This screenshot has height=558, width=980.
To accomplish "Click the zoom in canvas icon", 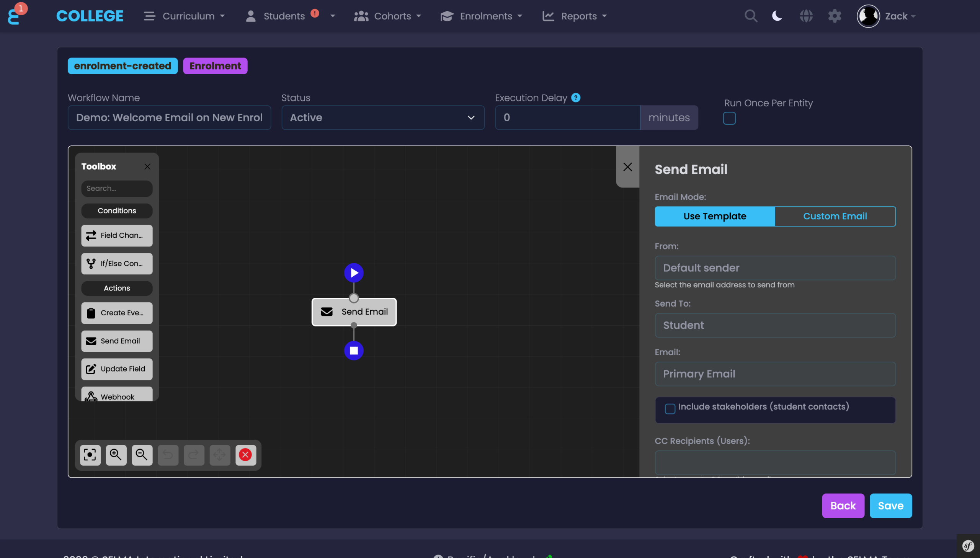I will point(116,455).
